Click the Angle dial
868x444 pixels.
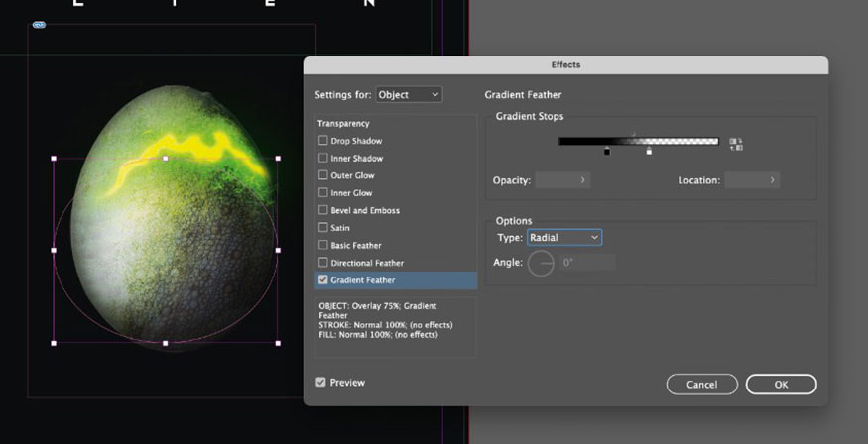click(x=541, y=263)
